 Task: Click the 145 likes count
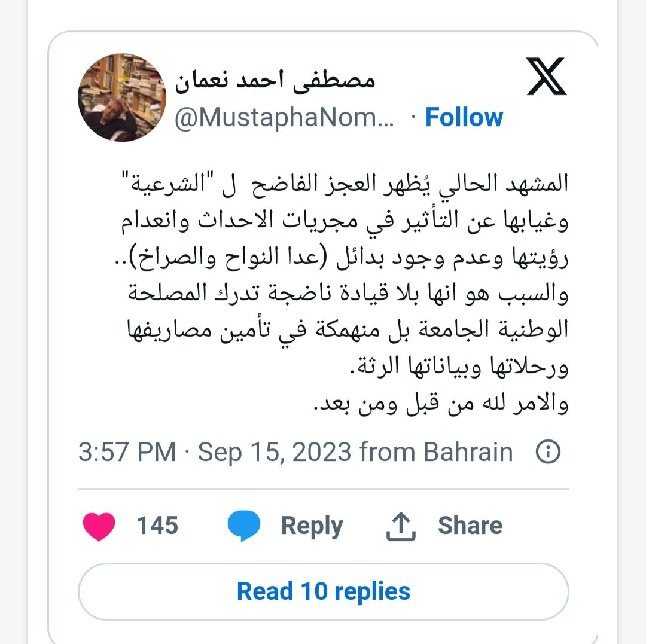click(157, 526)
